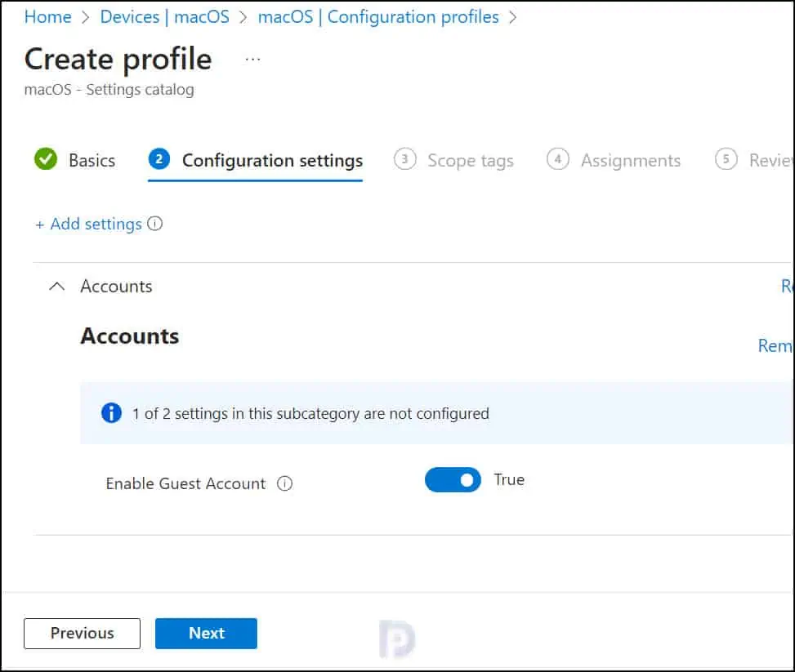The height and width of the screenshot is (672, 795).
Task: Click the step 2 number badge
Action: click(159, 159)
